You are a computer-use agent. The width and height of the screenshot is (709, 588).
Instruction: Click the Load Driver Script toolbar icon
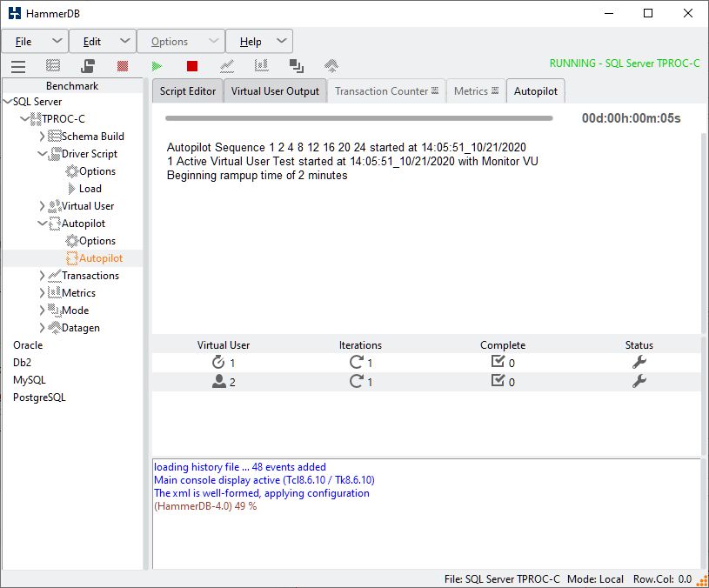(x=88, y=66)
